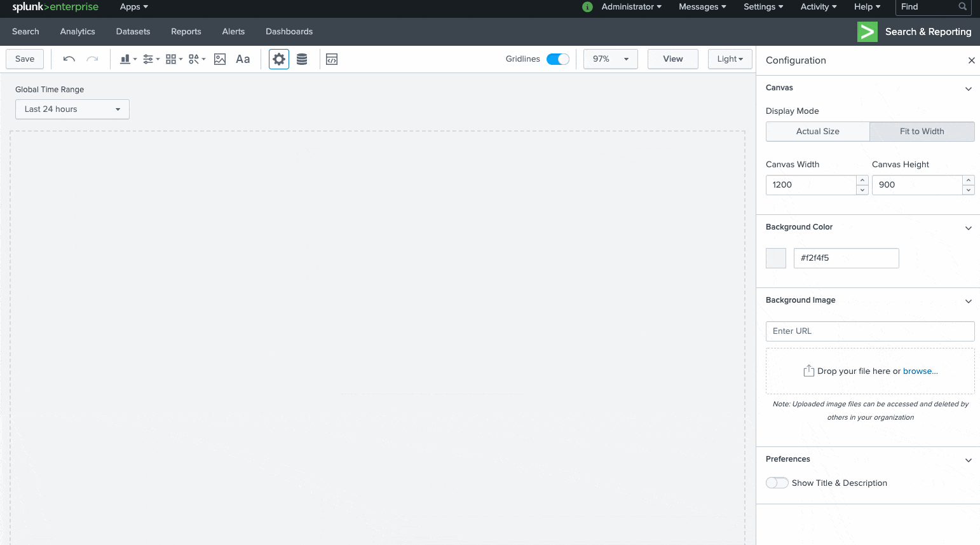Viewport: 980px width, 545px height.
Task: Increase Canvas Height with up stepper
Action: click(x=969, y=180)
